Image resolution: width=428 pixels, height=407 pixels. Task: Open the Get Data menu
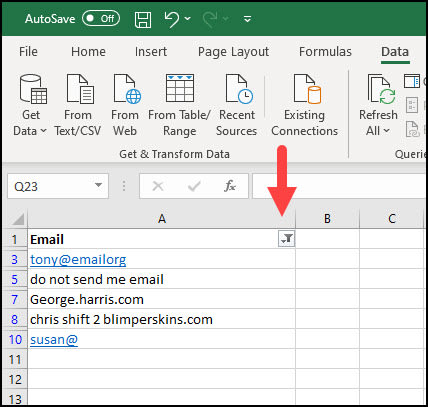30,105
